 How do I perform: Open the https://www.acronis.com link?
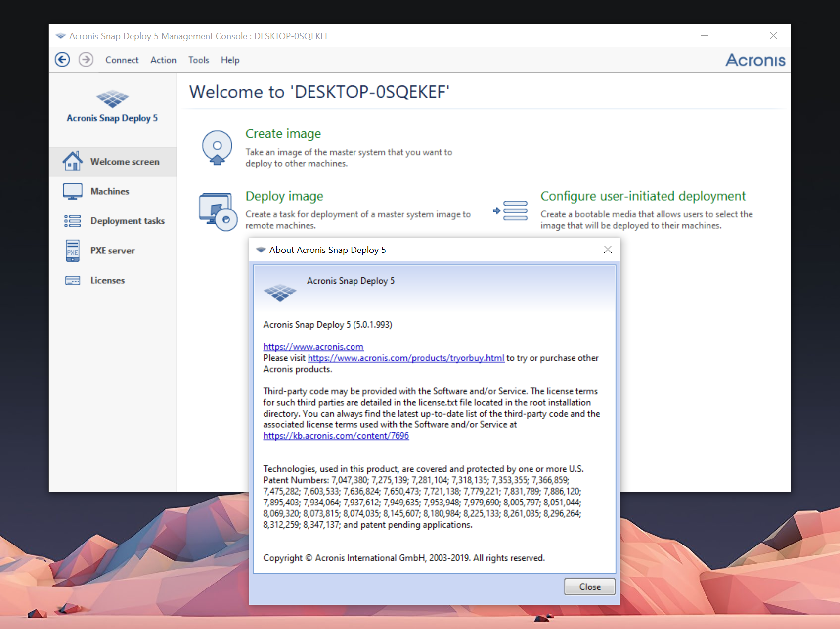pos(313,347)
